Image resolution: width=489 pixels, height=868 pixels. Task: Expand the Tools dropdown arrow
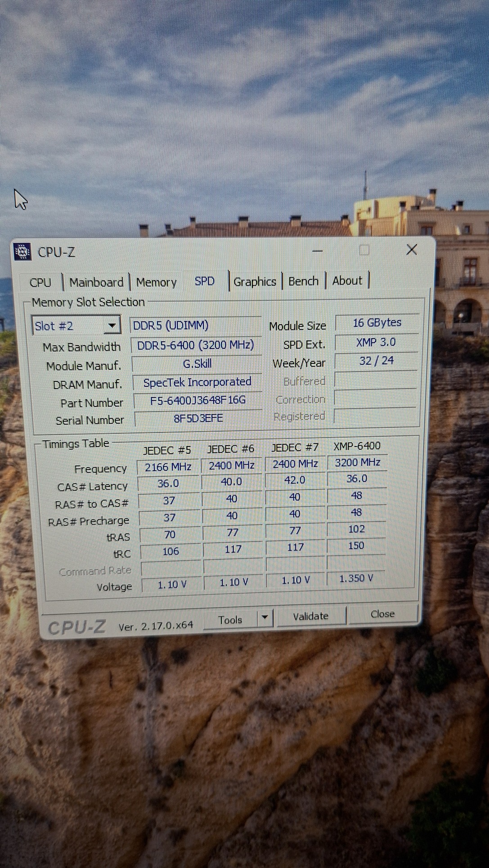pyautogui.click(x=265, y=617)
